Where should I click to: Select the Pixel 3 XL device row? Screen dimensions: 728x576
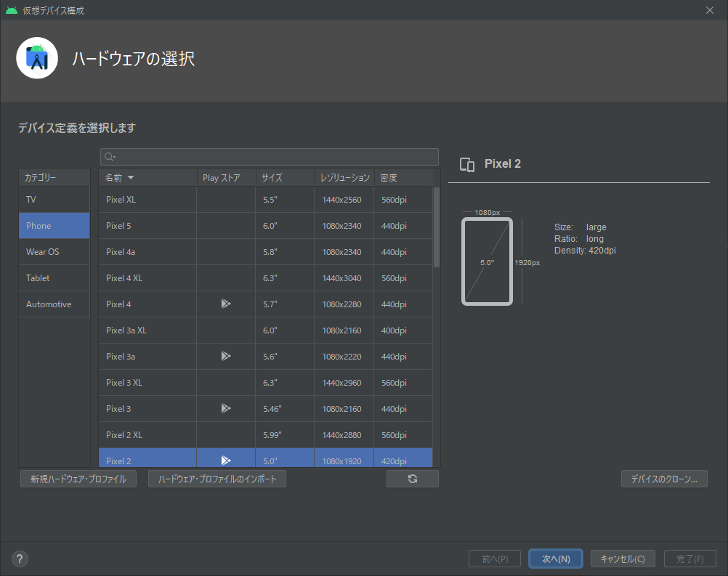(x=266, y=383)
